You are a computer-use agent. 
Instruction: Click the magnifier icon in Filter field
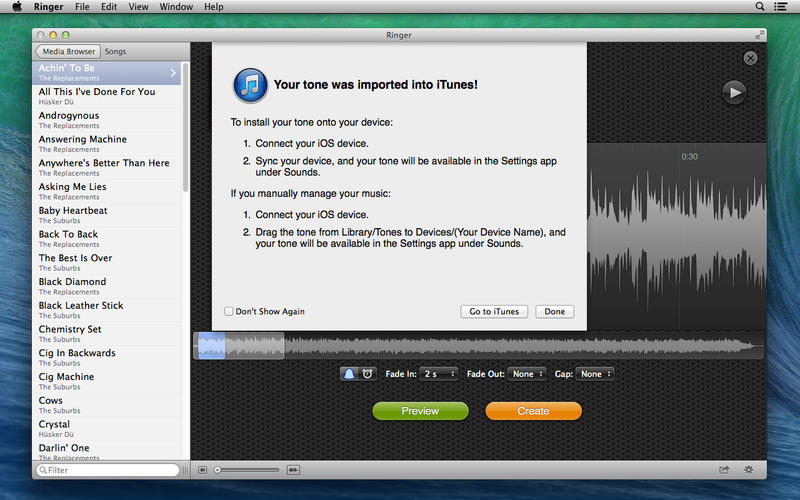coord(42,470)
